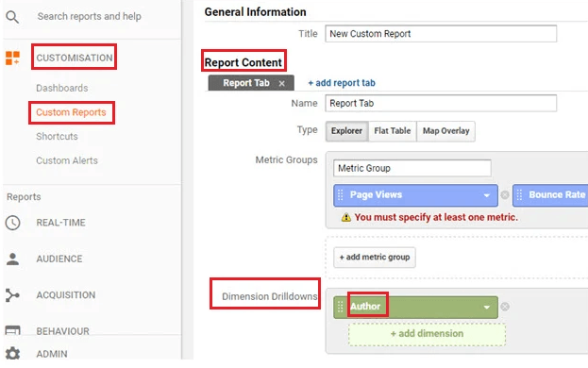Viewport: 588px width, 368px height.
Task: Open the Bounce Rate metric selector
Action: (550, 195)
